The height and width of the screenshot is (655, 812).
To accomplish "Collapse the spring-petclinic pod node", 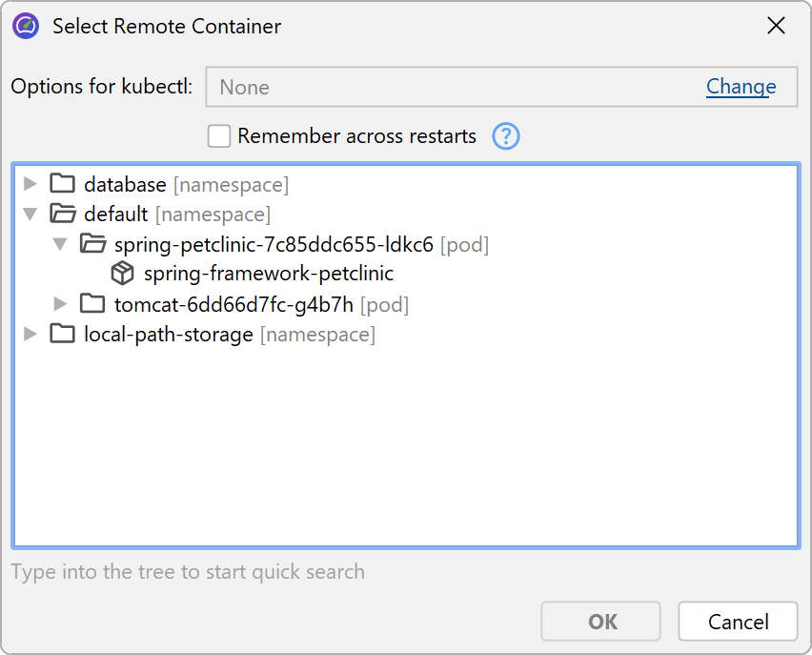I will point(60,244).
